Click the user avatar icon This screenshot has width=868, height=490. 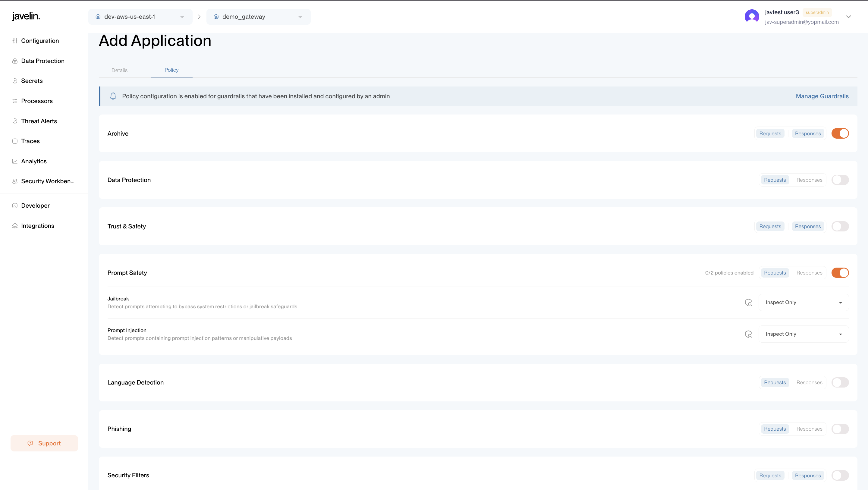pos(752,17)
